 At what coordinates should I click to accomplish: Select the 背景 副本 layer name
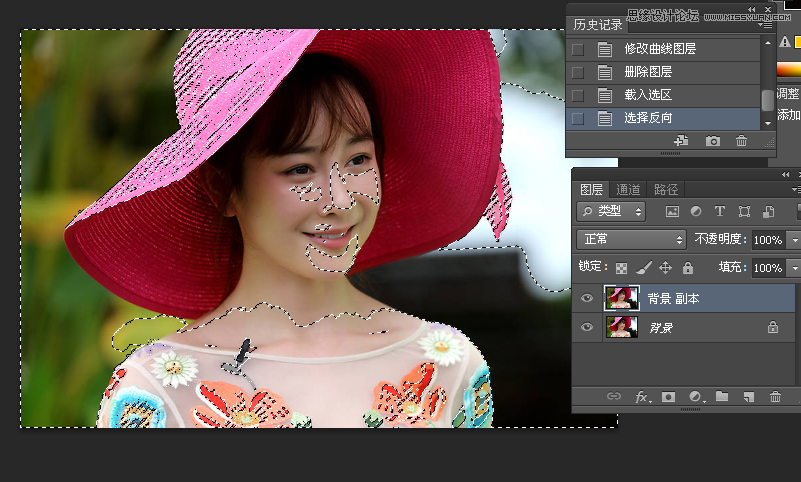(673, 299)
